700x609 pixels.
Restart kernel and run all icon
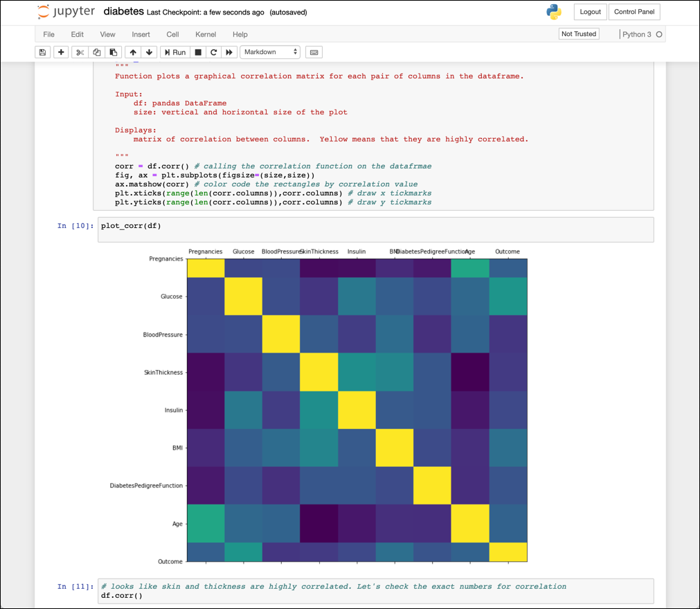(229, 53)
